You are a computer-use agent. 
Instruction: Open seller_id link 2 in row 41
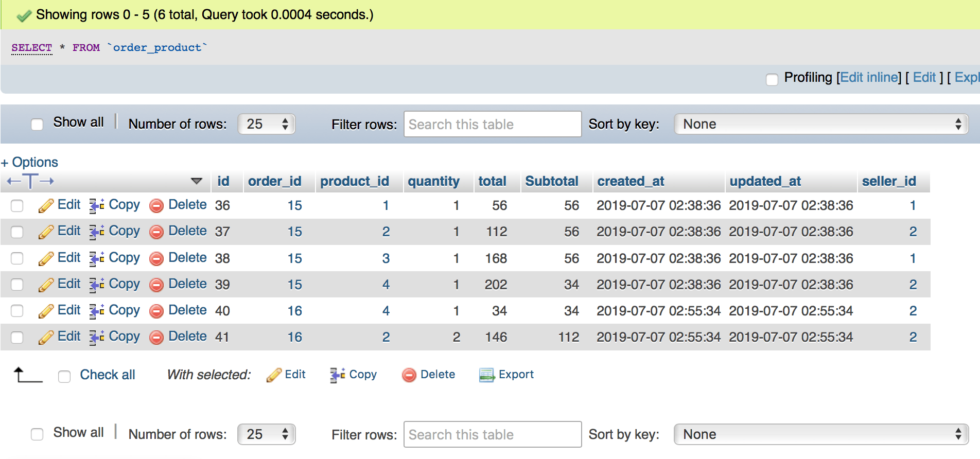[913, 337]
